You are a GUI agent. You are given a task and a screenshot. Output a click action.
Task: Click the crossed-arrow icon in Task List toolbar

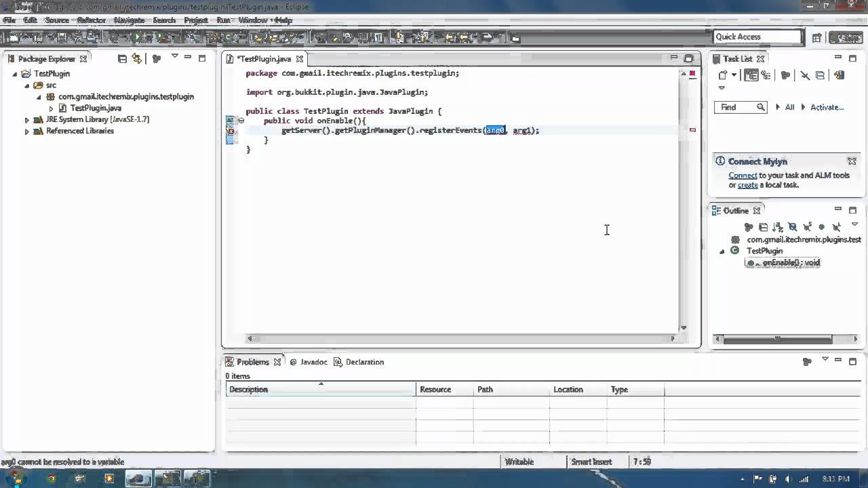[x=805, y=75]
